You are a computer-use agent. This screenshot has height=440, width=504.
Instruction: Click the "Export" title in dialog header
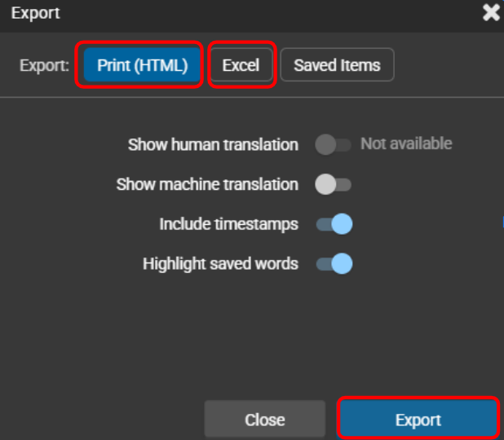pos(36,13)
